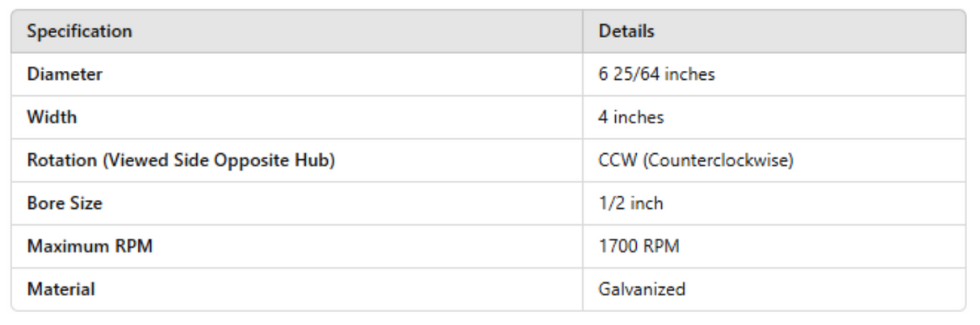Select the Width label cell

[x=52, y=117]
